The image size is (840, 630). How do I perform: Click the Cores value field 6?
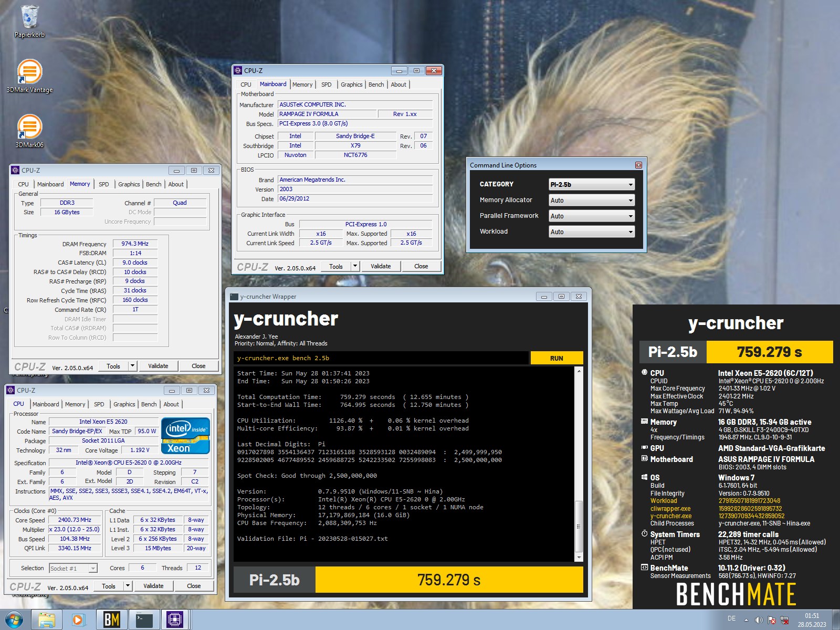(142, 568)
